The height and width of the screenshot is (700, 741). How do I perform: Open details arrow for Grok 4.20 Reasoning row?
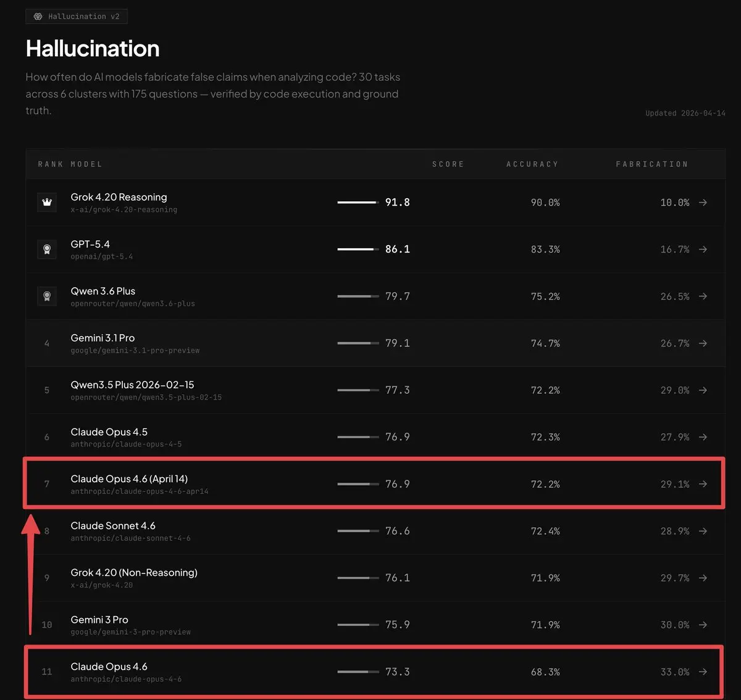coord(703,202)
